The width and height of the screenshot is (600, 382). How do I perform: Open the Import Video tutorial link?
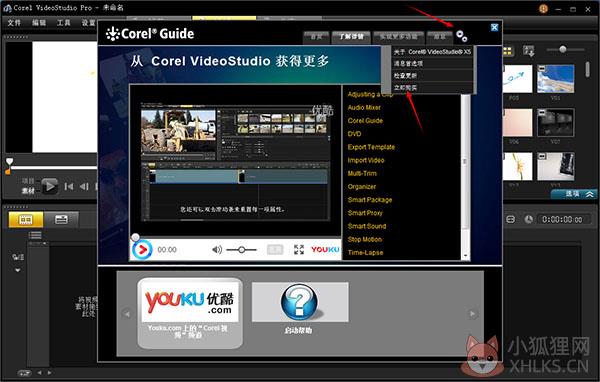click(366, 160)
